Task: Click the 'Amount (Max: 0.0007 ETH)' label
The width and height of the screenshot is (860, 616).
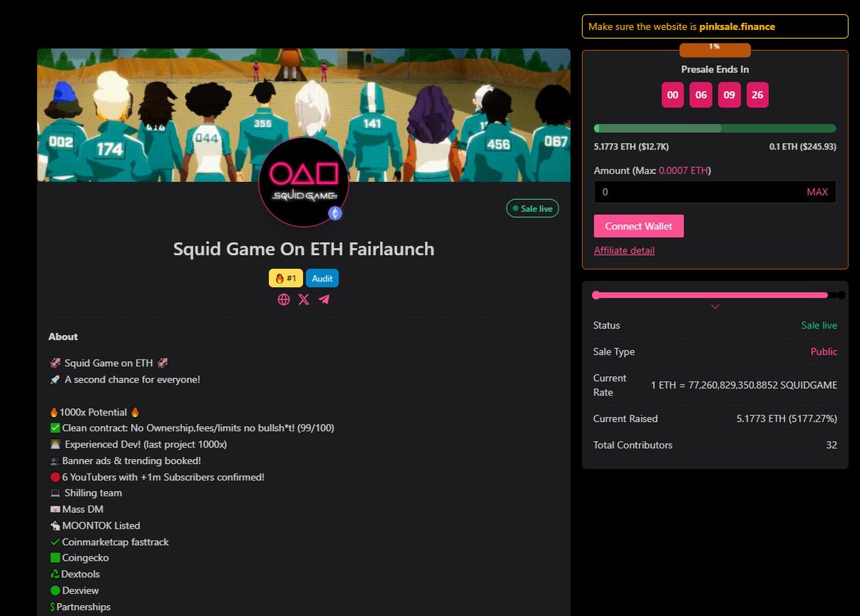Action: pyautogui.click(x=652, y=170)
